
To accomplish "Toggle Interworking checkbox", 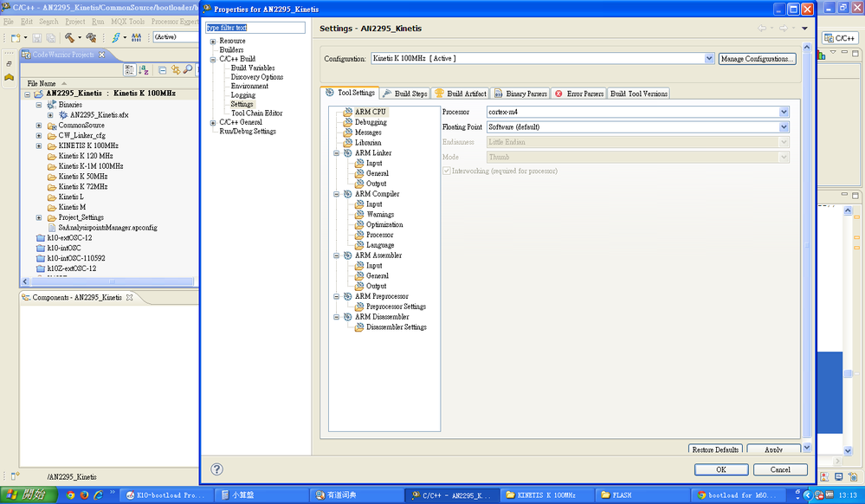I will tap(446, 171).
